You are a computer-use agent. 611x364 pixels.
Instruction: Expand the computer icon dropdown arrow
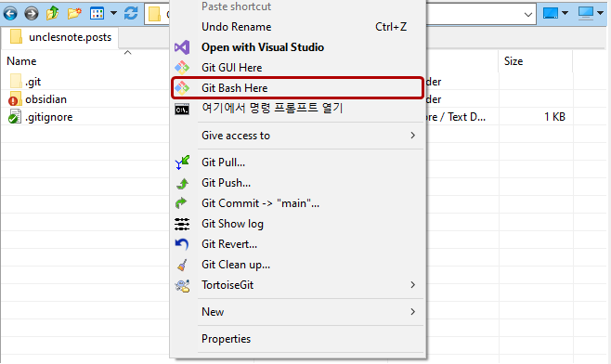coord(601,13)
